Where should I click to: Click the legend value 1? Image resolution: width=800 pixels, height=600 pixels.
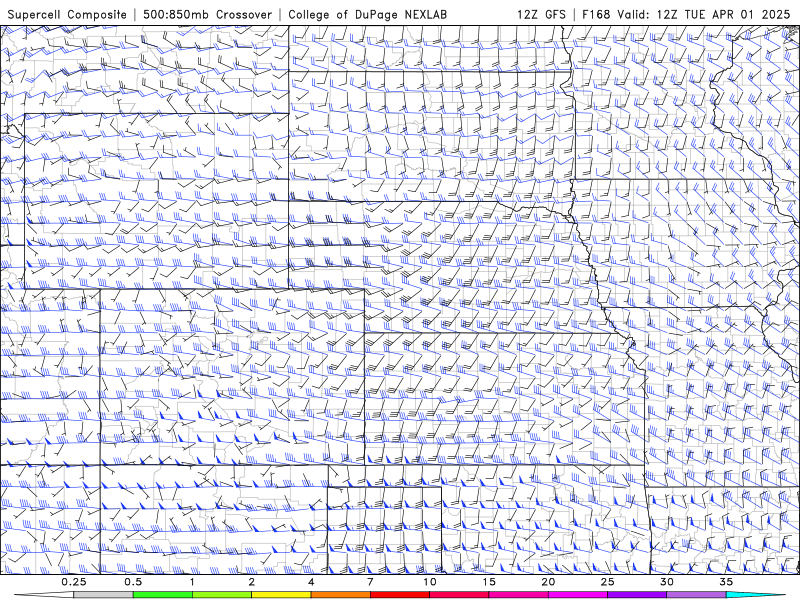tap(192, 582)
